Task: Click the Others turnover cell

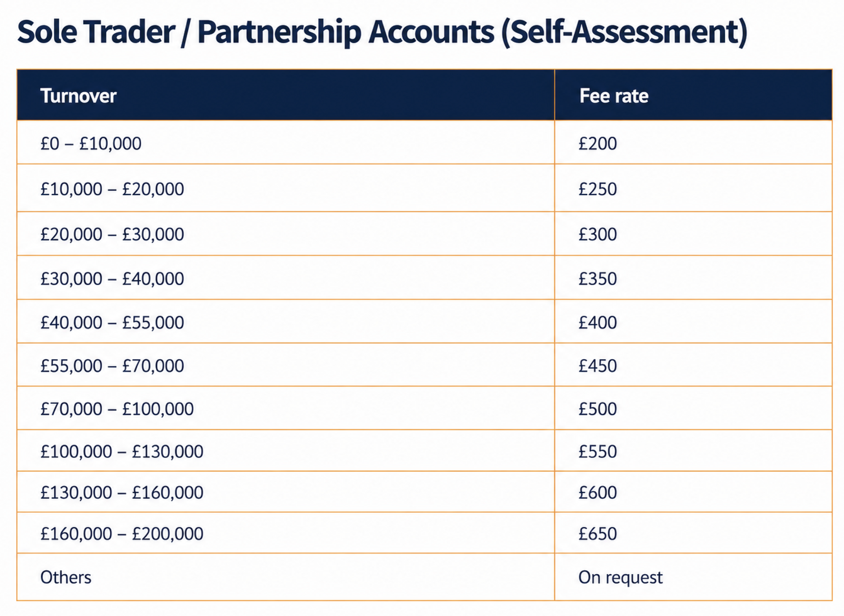Action: point(286,577)
